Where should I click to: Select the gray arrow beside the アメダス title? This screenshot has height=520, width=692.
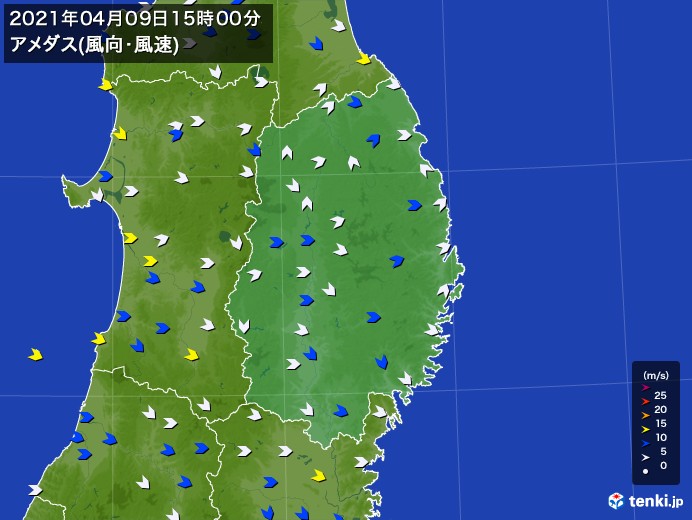pos(189,43)
